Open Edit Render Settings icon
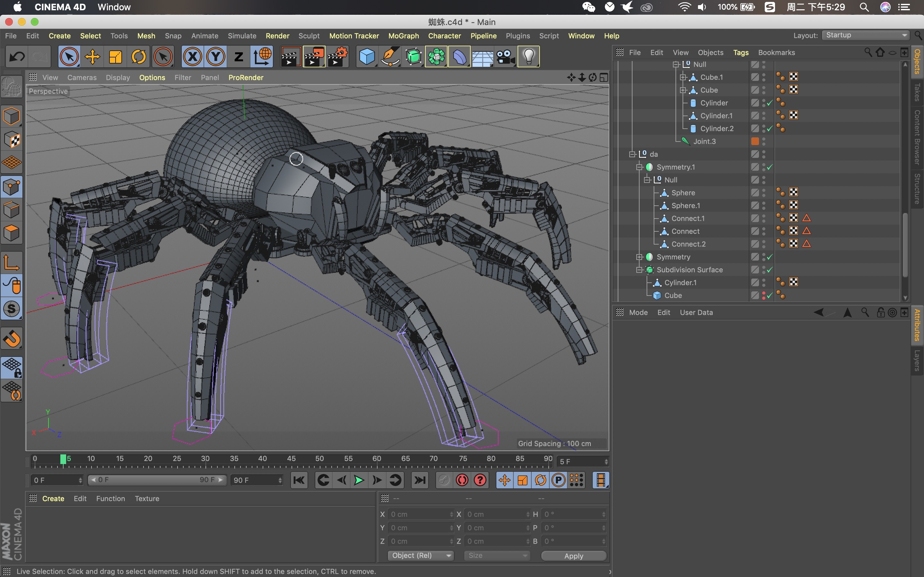This screenshot has height=577, width=924. pos(337,57)
